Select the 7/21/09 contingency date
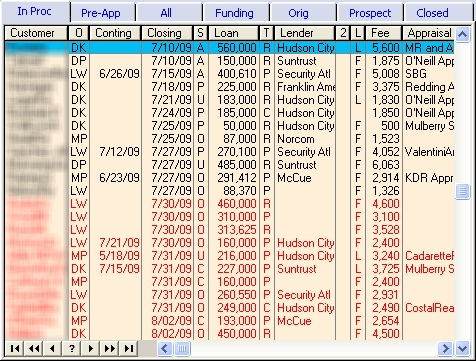Viewport: 476px width, 361px height. (115, 243)
